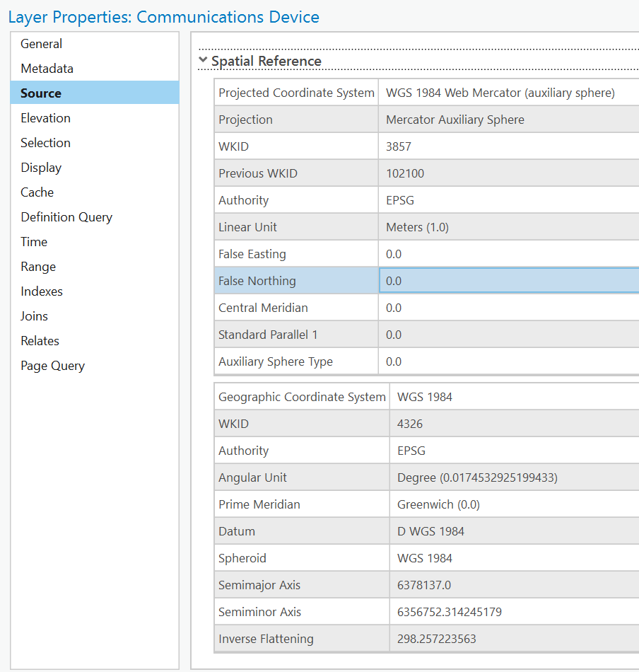View the Selection properties page
The image size is (639, 672).
tap(45, 142)
